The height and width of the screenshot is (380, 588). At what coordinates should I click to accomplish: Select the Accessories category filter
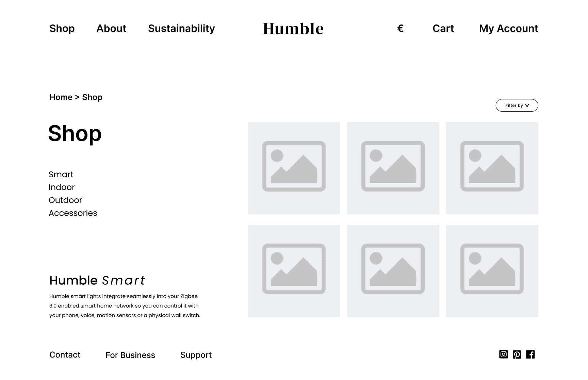pos(73,213)
